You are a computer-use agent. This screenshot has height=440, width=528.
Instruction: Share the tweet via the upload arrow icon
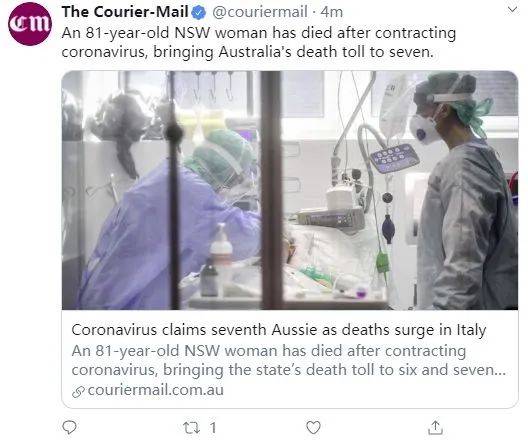(x=435, y=427)
